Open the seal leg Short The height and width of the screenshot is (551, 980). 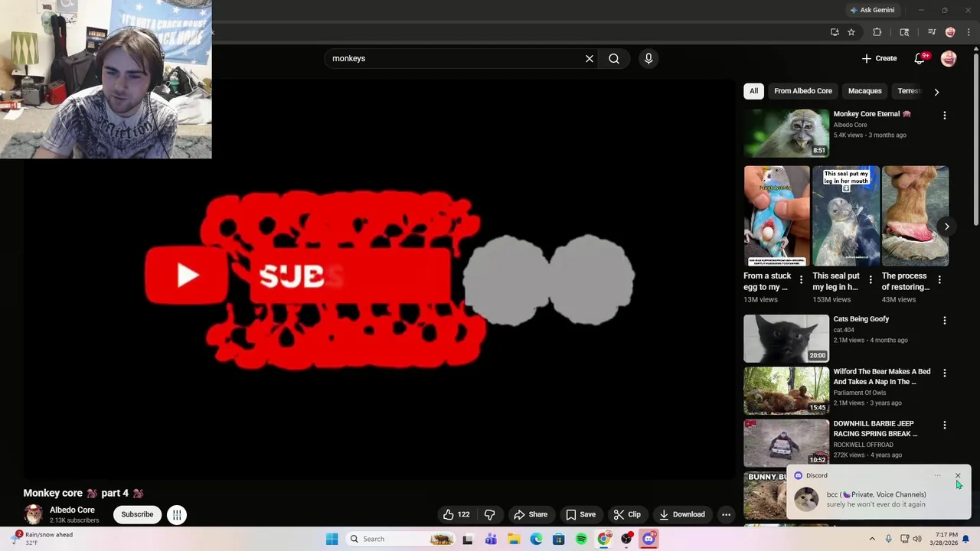(845, 216)
